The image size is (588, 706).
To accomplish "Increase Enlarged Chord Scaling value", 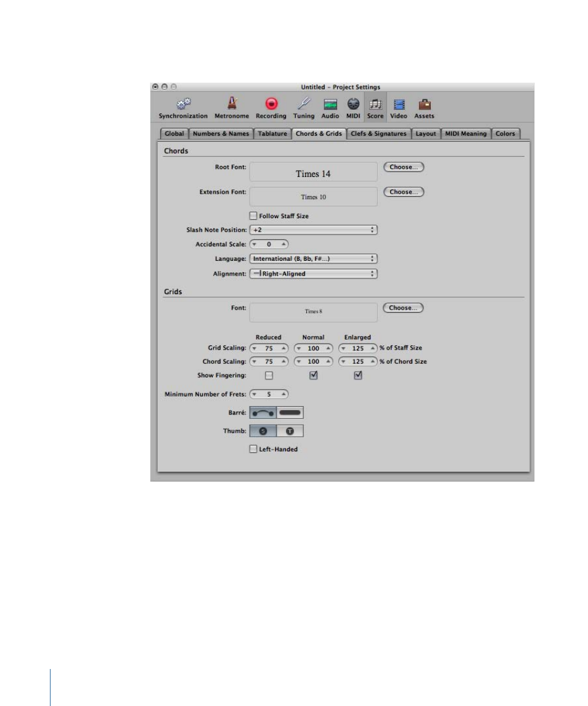I will click(x=372, y=361).
